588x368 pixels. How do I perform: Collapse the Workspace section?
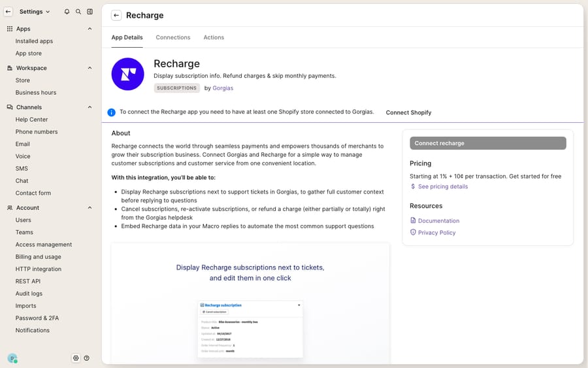(x=90, y=68)
